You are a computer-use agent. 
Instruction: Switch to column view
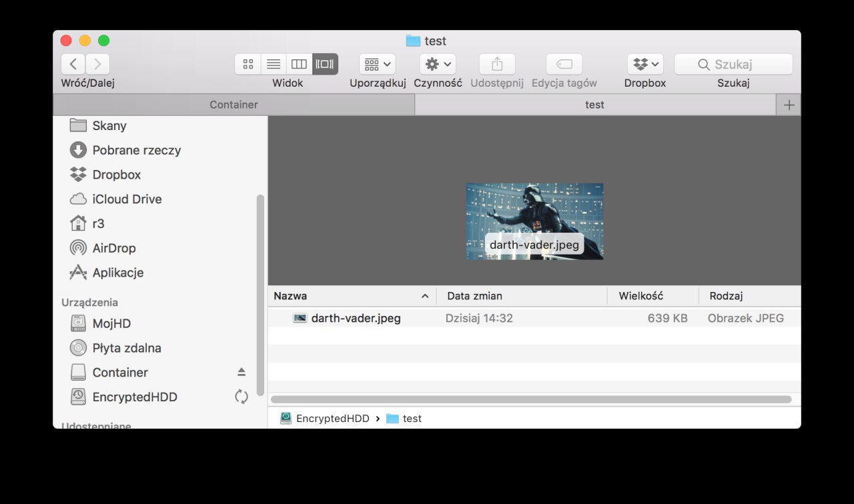point(300,64)
